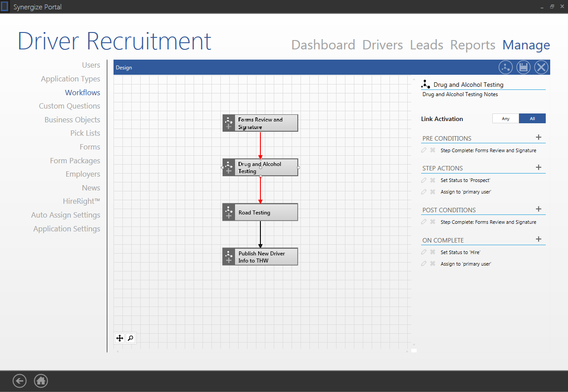Add a new Pre Condition
The image size is (568, 392).
tap(539, 137)
